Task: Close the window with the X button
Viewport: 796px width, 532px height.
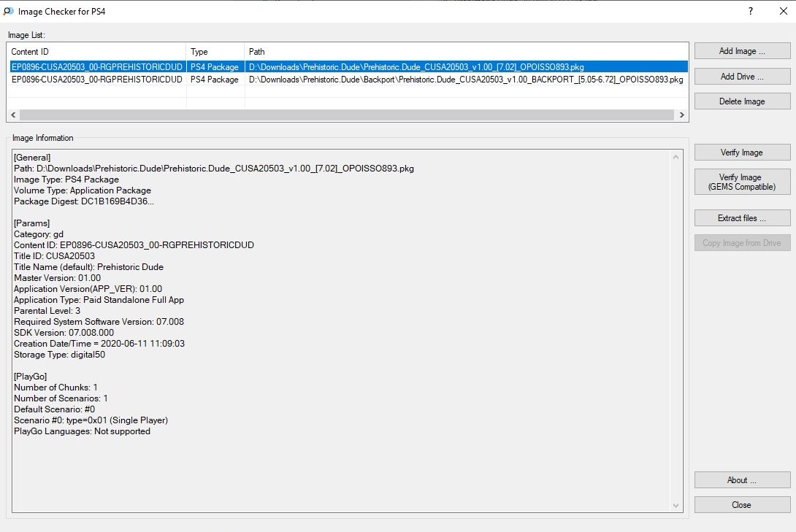Action: coord(784,11)
